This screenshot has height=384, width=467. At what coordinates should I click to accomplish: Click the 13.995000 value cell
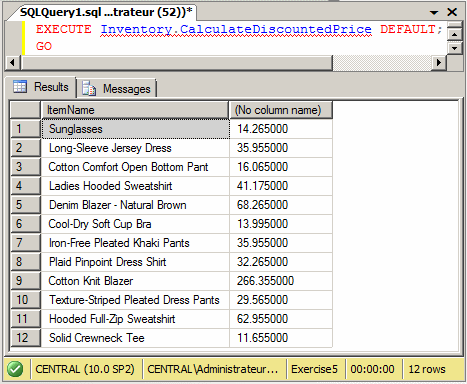click(281, 224)
